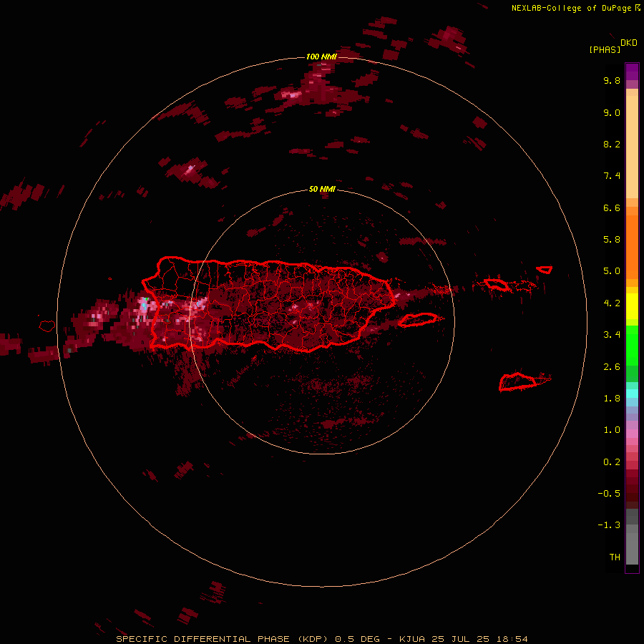Select the 0.2 legend value

pyautogui.click(x=612, y=462)
